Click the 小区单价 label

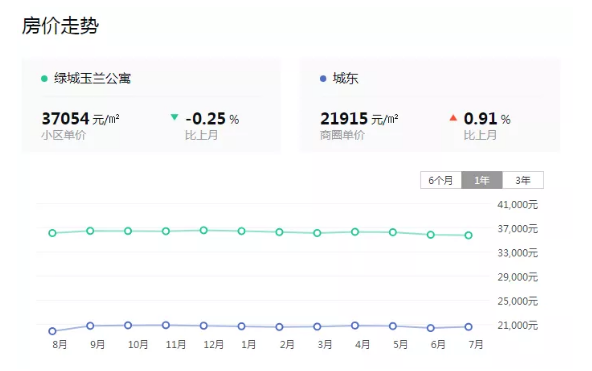64,135
